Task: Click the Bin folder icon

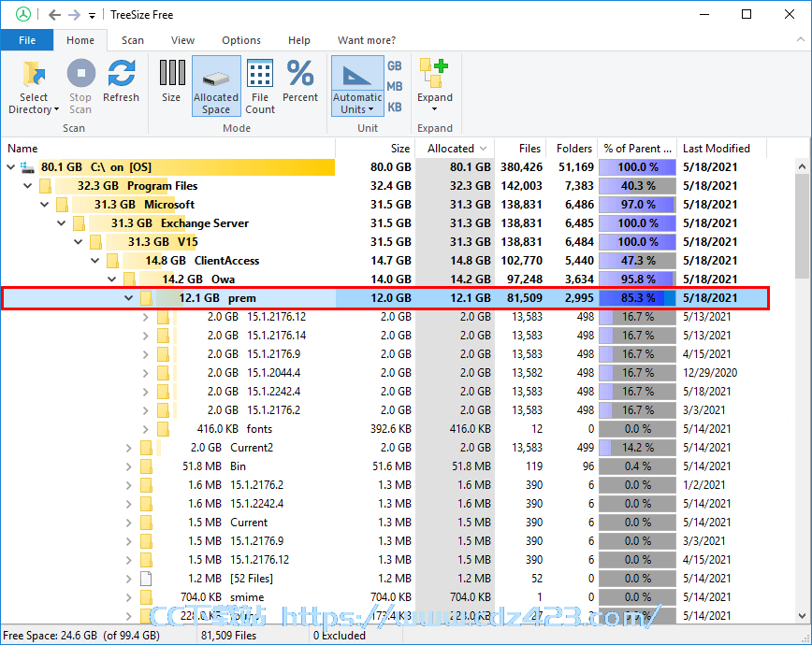Action: [146, 466]
